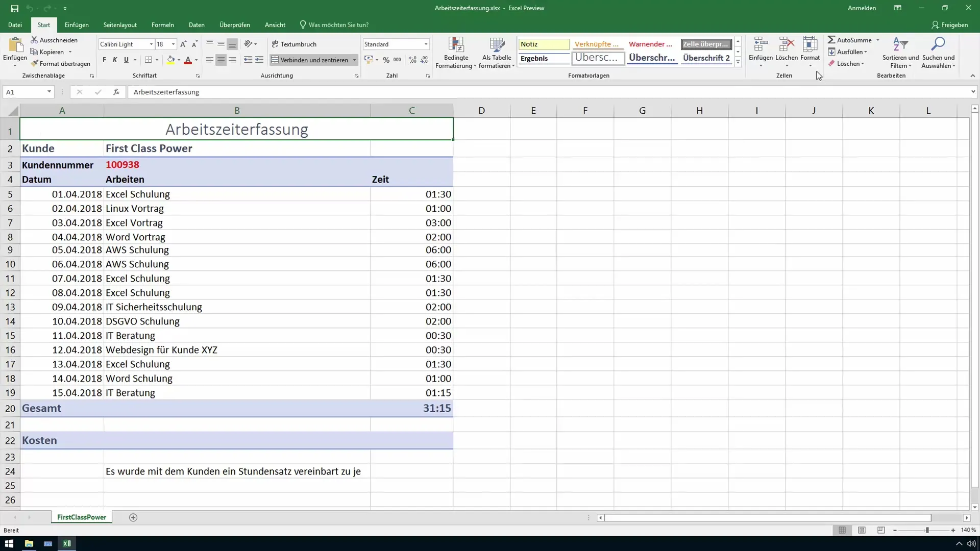Click the increase font size icon
This screenshot has height=551, width=980.
(183, 44)
